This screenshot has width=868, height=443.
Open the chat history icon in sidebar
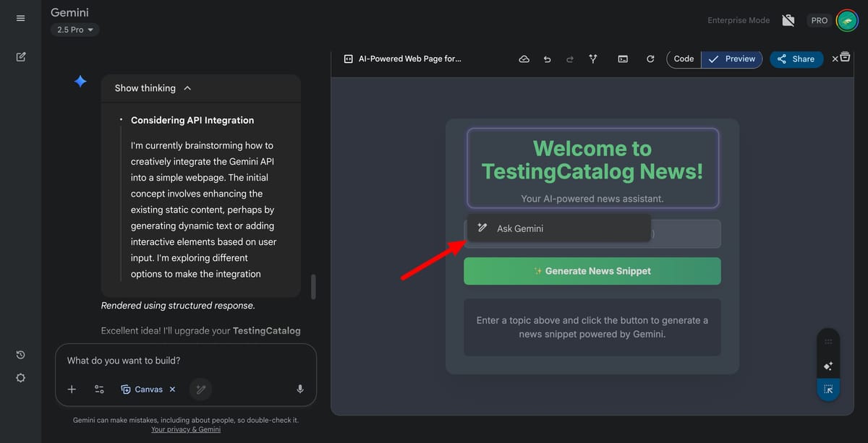click(20, 355)
